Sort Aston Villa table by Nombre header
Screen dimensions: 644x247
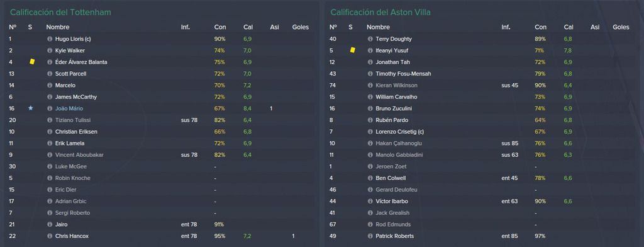click(378, 27)
